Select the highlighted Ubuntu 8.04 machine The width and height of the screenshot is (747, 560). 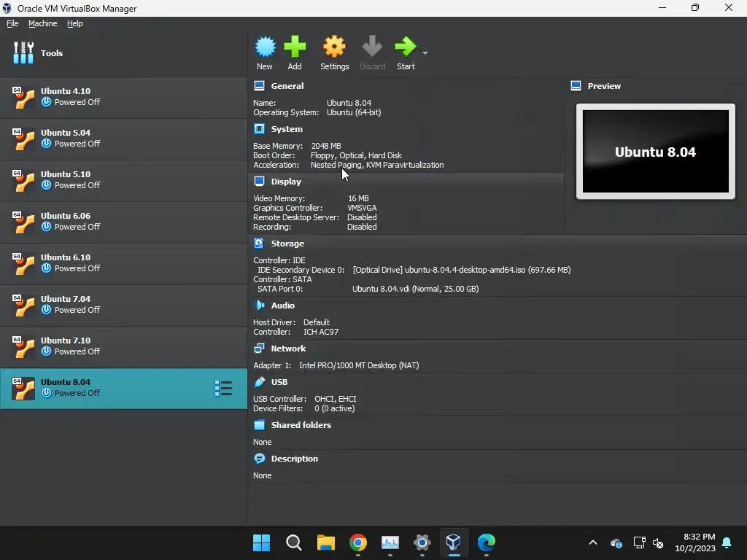pos(123,388)
